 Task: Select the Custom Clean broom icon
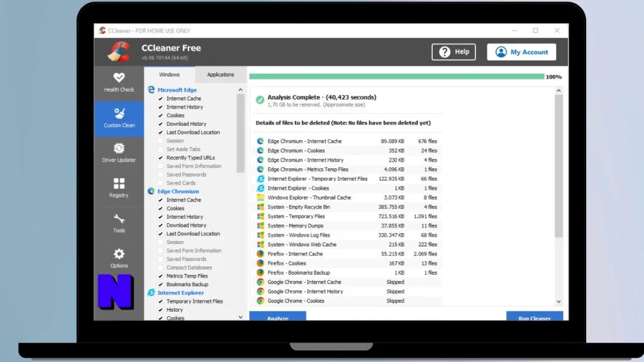pyautogui.click(x=119, y=113)
